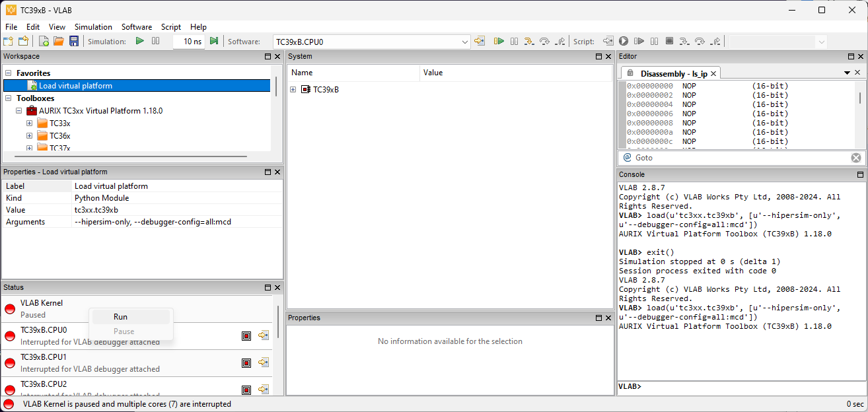Open the Software menu
Screen dimensions: 868x412
(137, 27)
